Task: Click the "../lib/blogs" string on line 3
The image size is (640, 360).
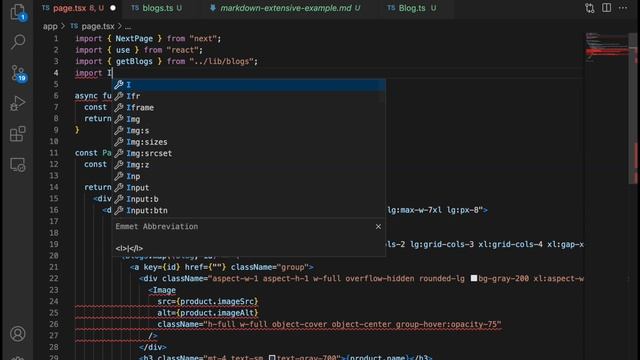Action: (x=221, y=61)
